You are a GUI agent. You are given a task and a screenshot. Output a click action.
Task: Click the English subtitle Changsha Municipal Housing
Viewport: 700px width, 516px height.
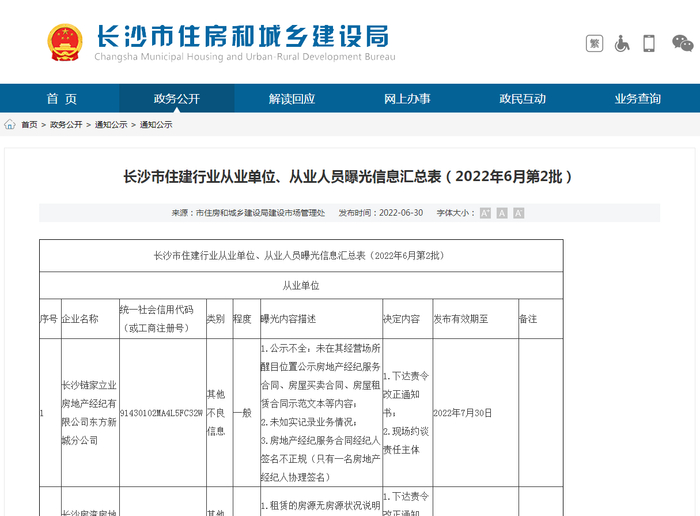(245, 57)
